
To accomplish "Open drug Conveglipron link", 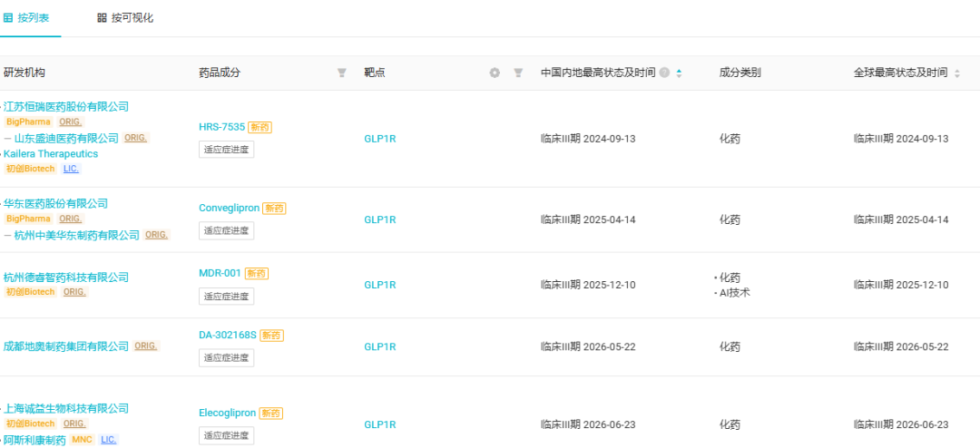I will coord(229,208).
